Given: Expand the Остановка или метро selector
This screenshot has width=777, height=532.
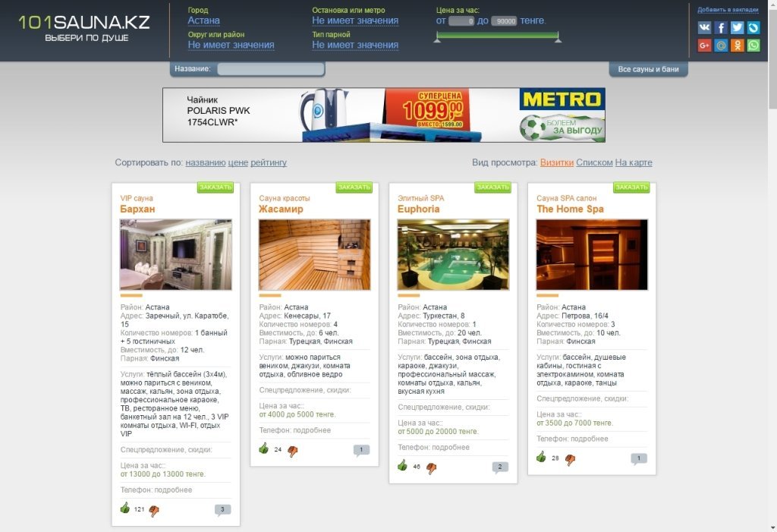Looking at the screenshot, I should 354,20.
